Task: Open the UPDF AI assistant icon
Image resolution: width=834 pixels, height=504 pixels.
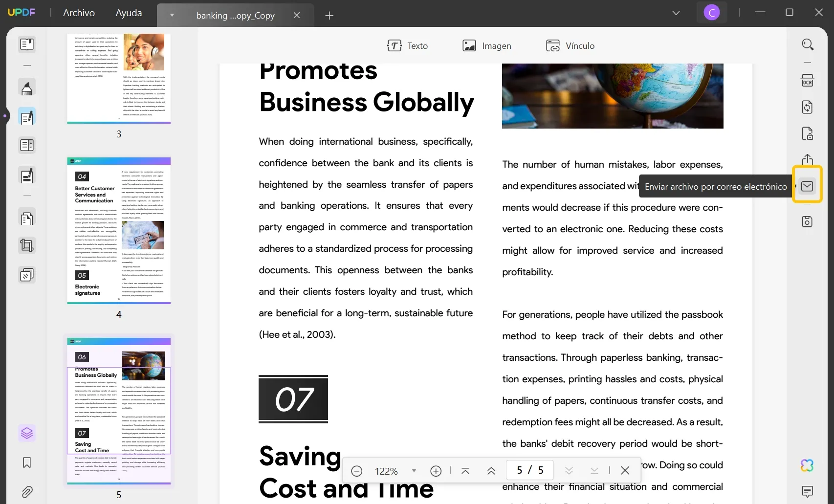Action: point(808,465)
